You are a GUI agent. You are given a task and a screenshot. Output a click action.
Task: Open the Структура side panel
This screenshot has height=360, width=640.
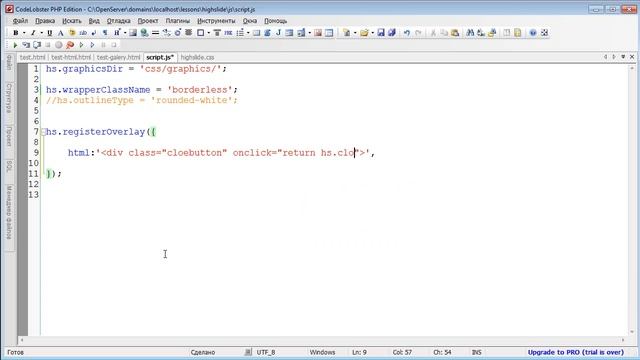click(9, 98)
